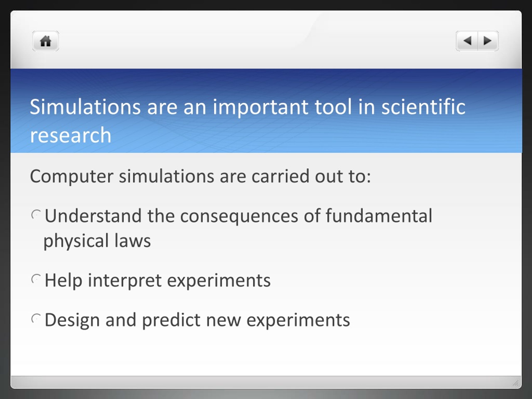Screen dimensions: 532x399
Task: Click the word 'research' in the title
Action: click(x=70, y=135)
